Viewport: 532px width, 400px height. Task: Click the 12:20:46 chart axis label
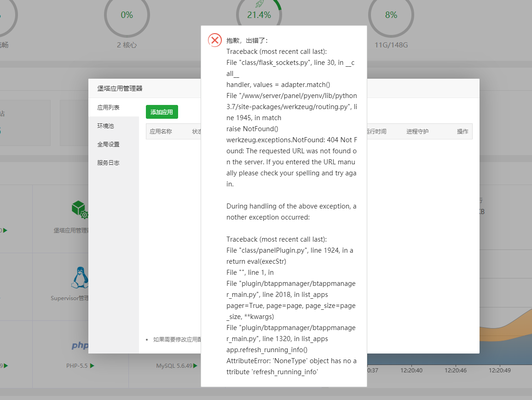pos(455,370)
